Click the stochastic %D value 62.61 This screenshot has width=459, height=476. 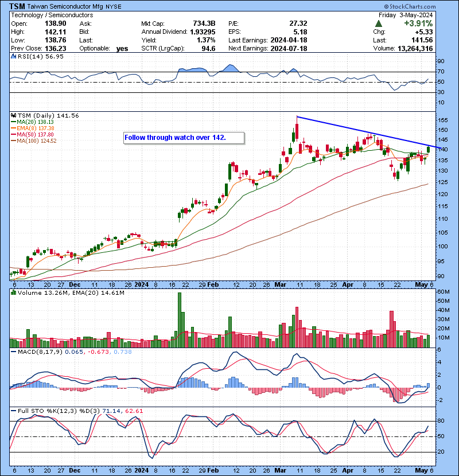134,411
